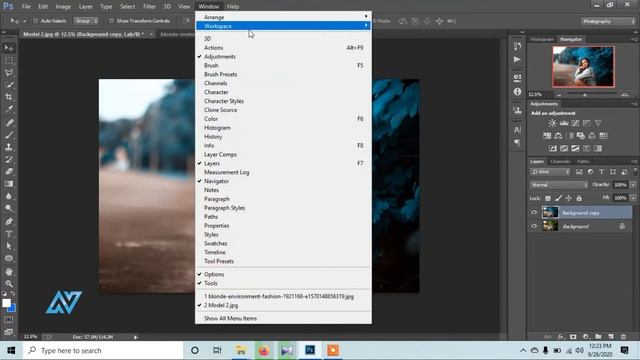Screen dimensions: 640x360
Task: Select the Lasso tool
Action: (x=9, y=73)
